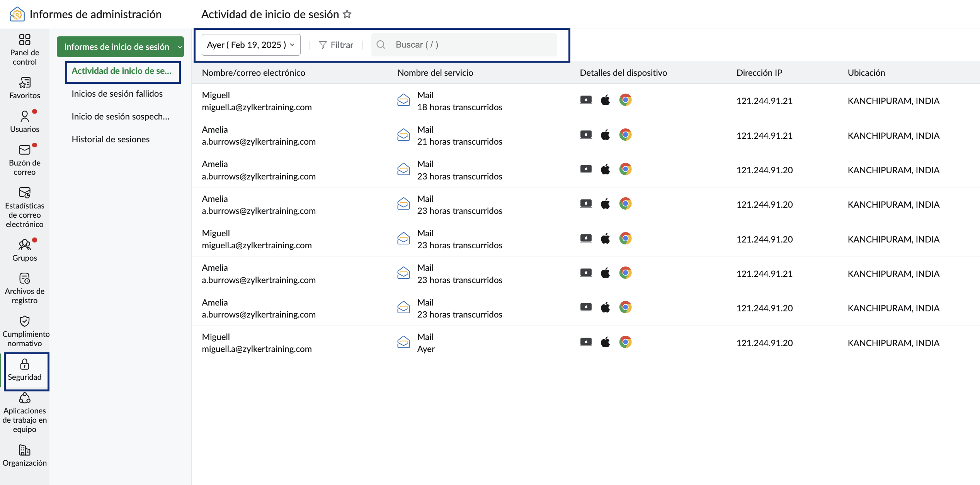Click a.burrows@zylkertraining.com in 21 horas row

click(259, 142)
